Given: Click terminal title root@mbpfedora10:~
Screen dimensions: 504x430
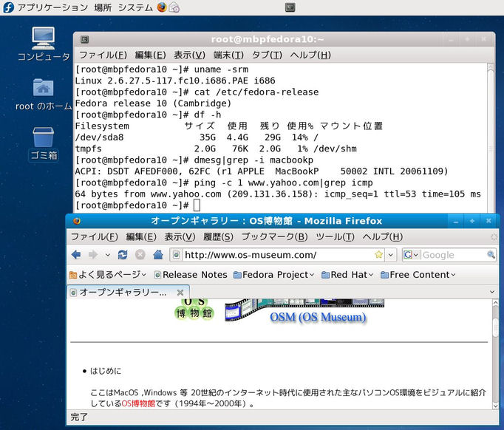Looking at the screenshot, I should (268, 39).
